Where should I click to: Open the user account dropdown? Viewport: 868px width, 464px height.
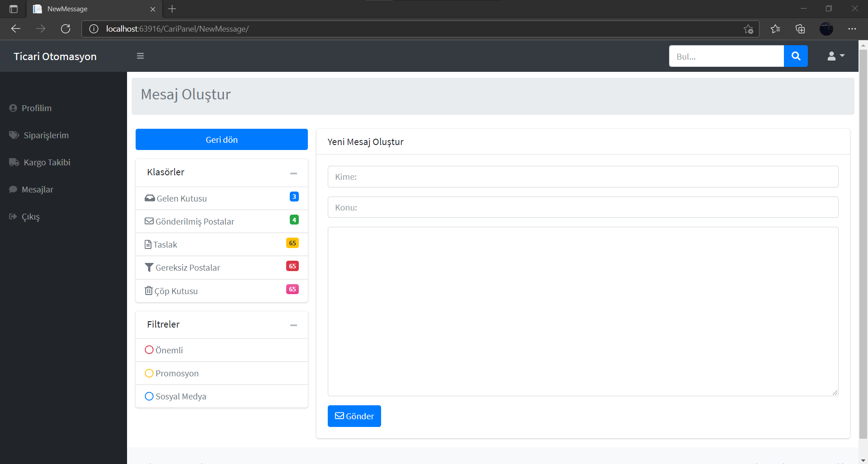coord(836,56)
